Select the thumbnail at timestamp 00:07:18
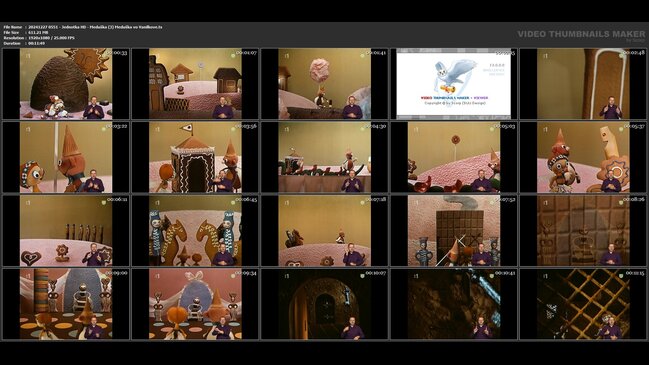Screen dimensions: 649x365 tap(324, 231)
